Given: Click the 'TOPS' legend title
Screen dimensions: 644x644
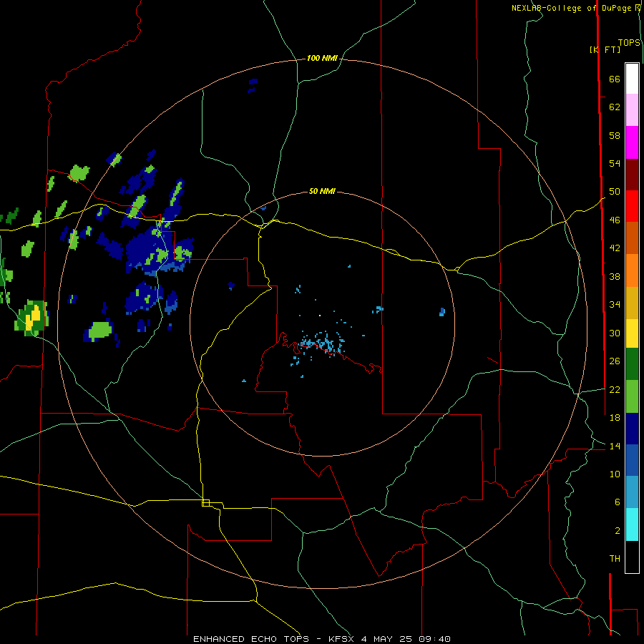Looking at the screenshot, I should 629,43.
